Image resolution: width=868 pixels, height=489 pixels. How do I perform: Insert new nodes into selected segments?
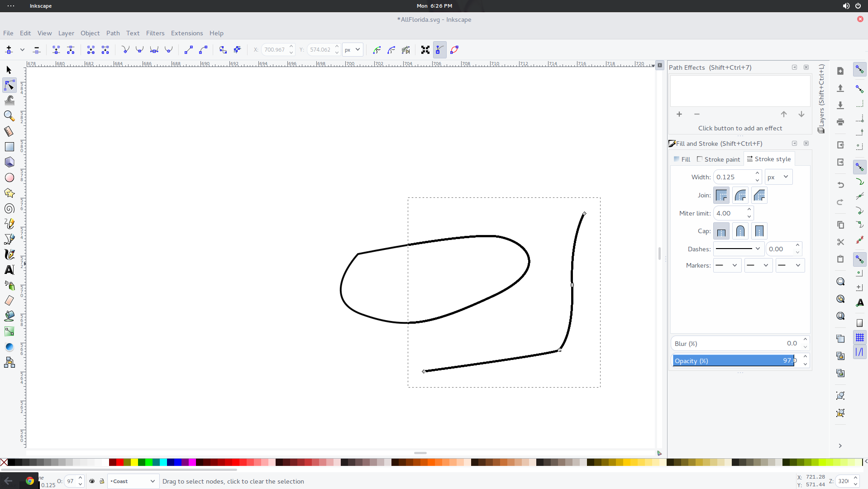point(8,50)
